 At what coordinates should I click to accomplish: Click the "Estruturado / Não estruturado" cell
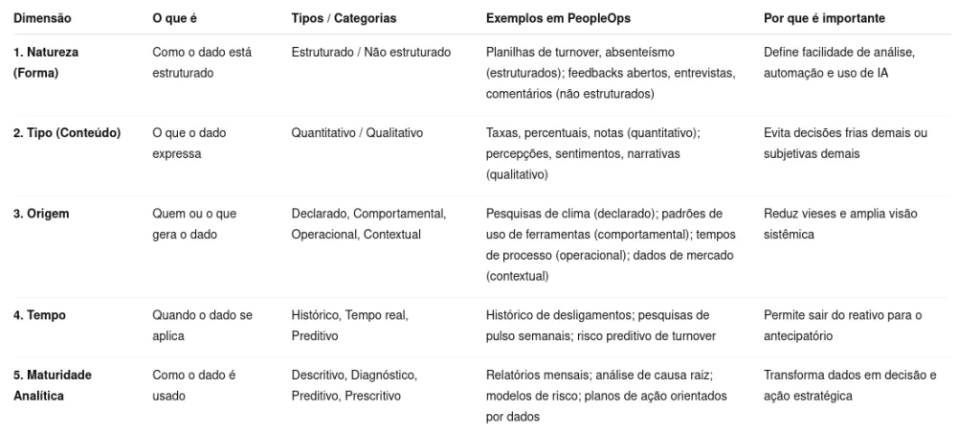coord(370,53)
